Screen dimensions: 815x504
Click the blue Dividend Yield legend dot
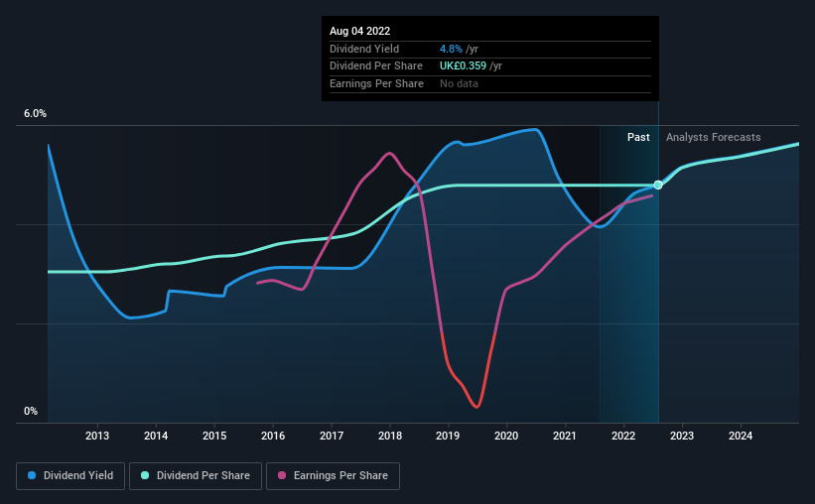32,475
